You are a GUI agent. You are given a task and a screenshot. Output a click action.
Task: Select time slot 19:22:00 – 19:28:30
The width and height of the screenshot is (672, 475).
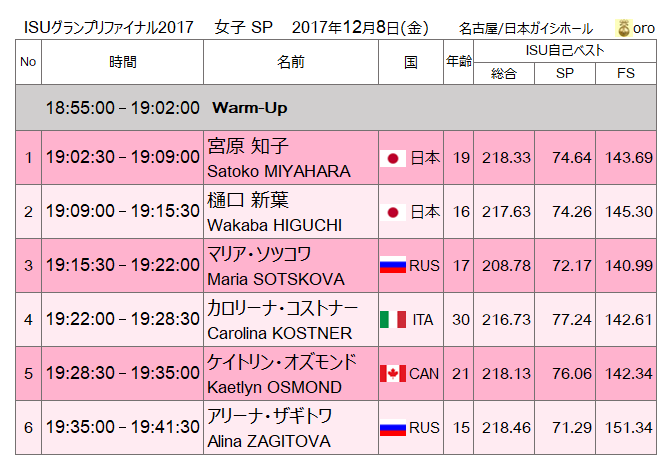point(123,320)
